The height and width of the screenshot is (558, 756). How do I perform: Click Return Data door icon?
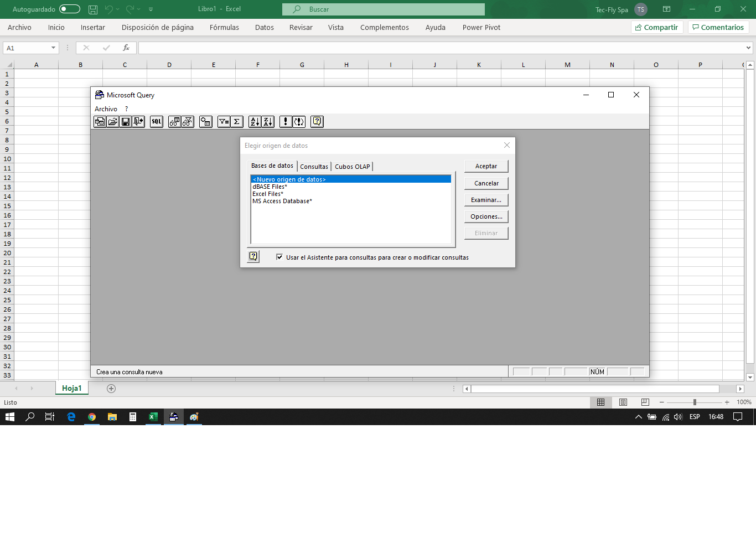point(138,122)
